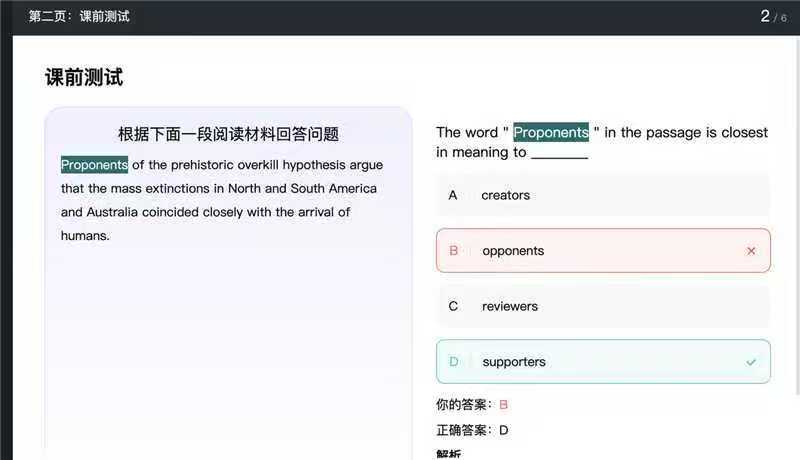Click the red letter B label
Screen dimensions: 800x460
pos(453,251)
